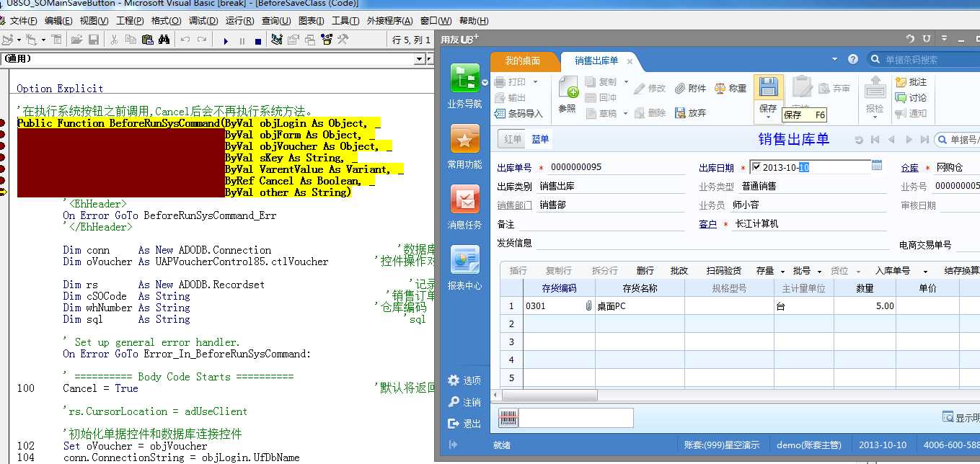Click the 仓库 warehouse link label
980x464 pixels.
click(x=909, y=168)
